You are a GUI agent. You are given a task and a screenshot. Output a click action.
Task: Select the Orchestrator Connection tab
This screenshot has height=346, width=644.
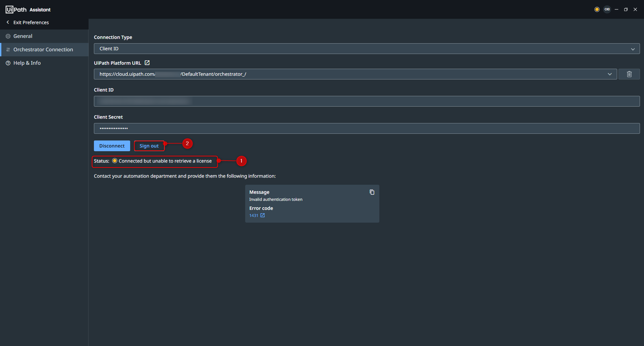[44, 50]
